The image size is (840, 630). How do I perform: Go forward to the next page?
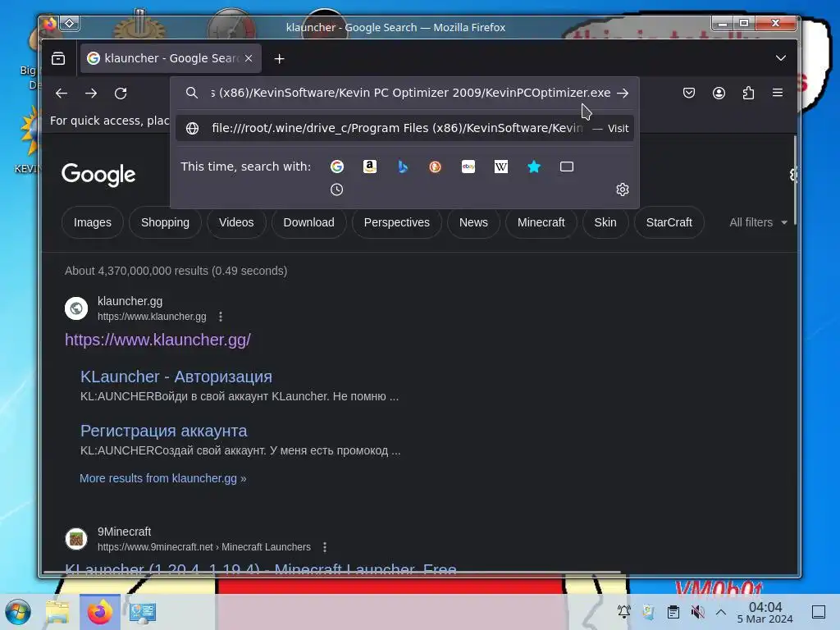click(x=91, y=94)
